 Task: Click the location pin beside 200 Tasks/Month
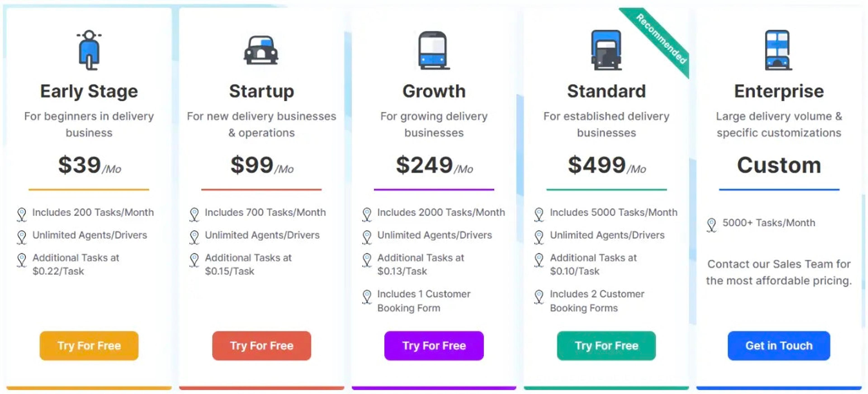coord(22,213)
